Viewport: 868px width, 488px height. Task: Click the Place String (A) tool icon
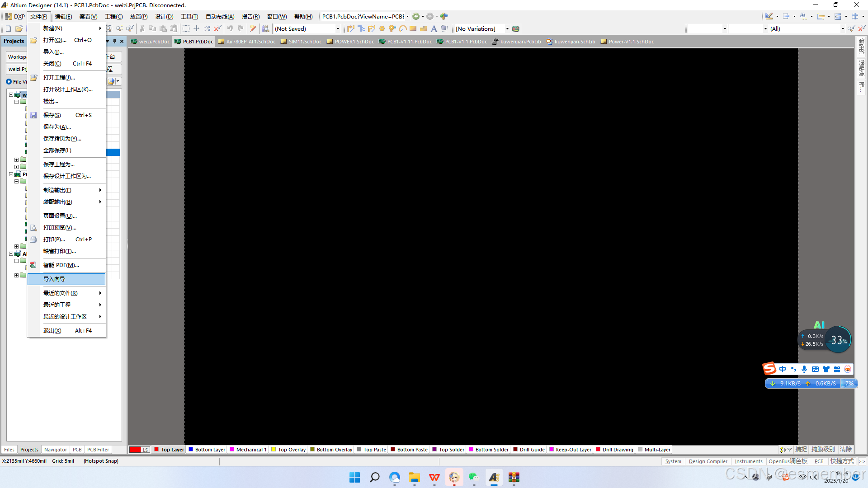[434, 28]
